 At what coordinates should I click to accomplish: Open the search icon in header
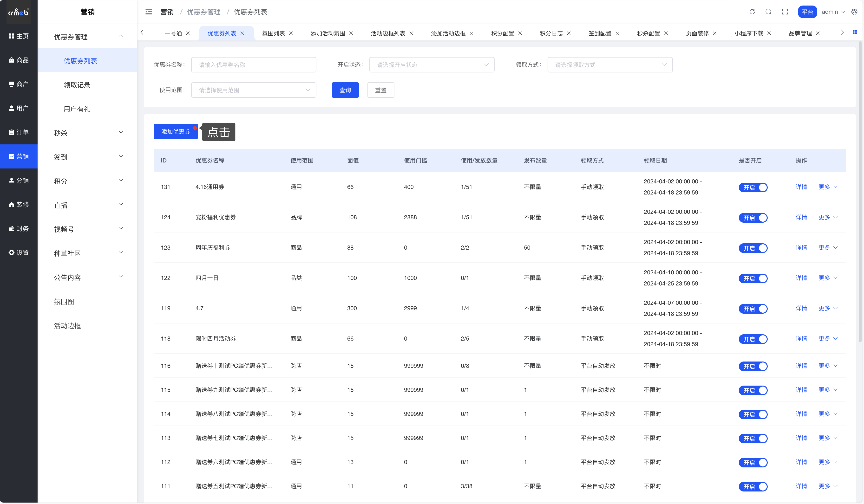(x=768, y=12)
